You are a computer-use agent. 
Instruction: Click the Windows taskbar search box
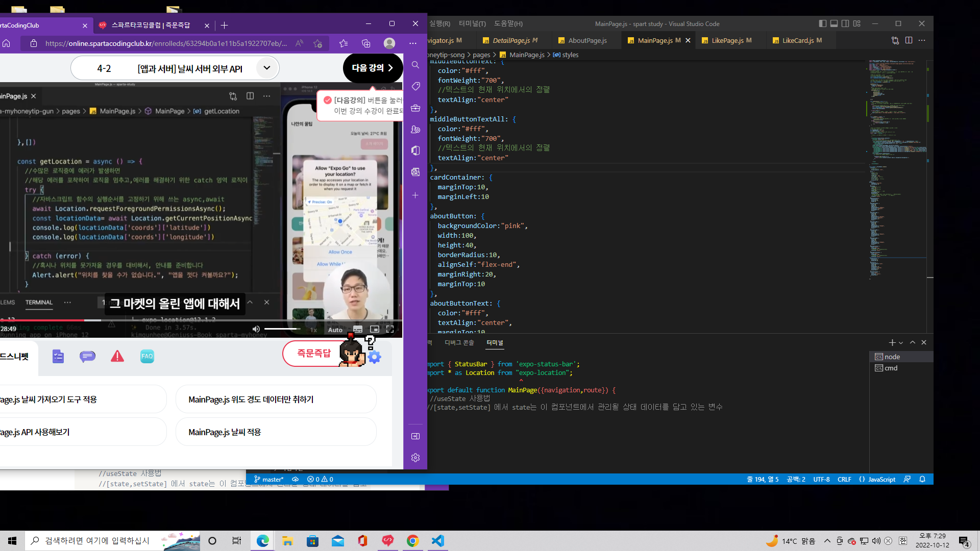tap(112, 541)
